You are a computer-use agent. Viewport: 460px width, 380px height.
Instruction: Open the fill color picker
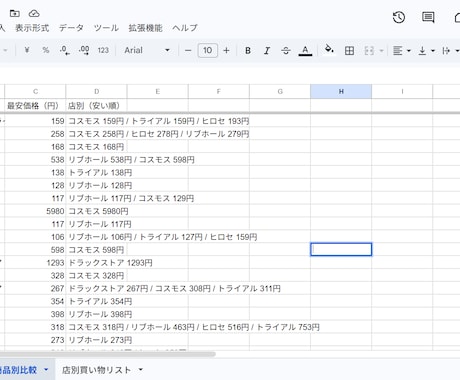pyautogui.click(x=329, y=49)
